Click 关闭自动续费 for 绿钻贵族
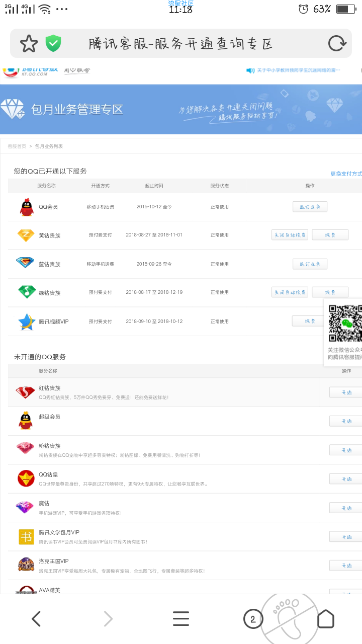The width and height of the screenshot is (362, 644). click(x=290, y=292)
